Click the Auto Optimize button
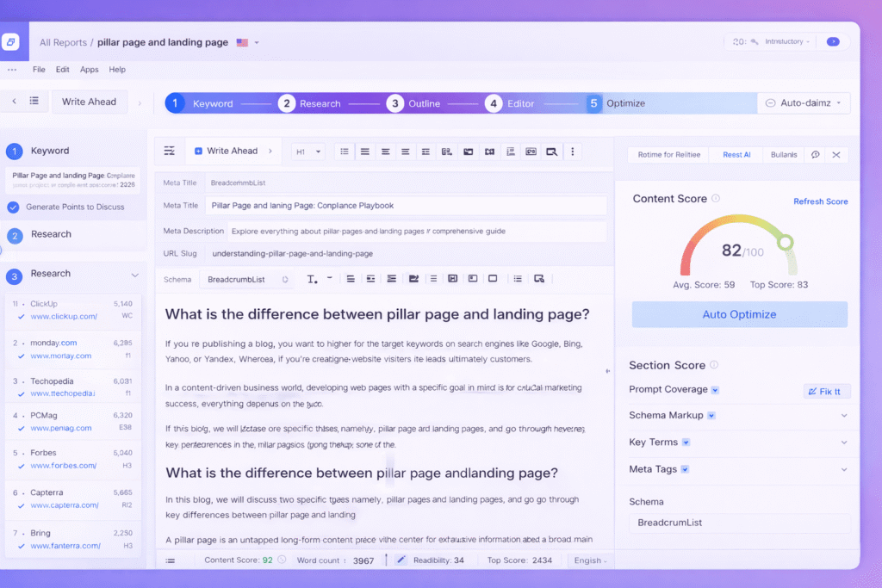This screenshot has width=882, height=588. point(739,314)
